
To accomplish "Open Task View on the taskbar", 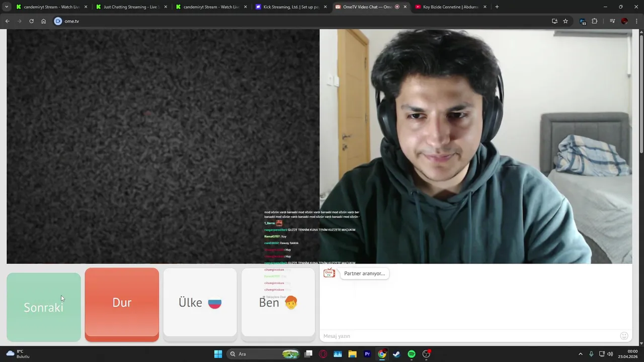I will point(308,354).
